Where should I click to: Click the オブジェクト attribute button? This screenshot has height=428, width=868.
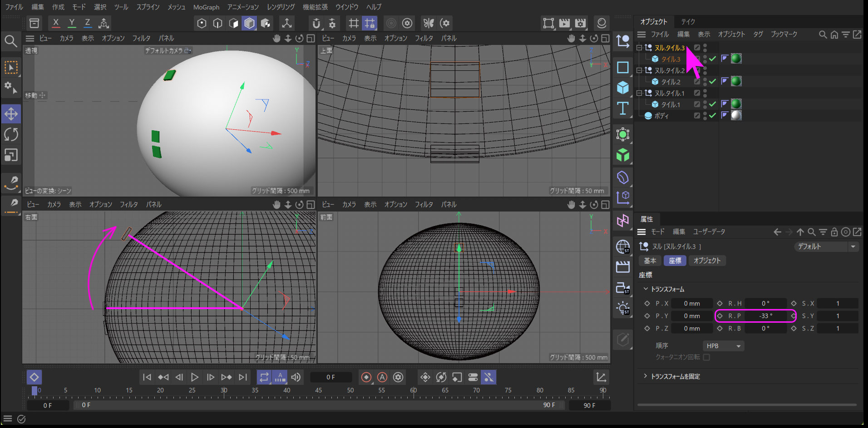pos(707,261)
